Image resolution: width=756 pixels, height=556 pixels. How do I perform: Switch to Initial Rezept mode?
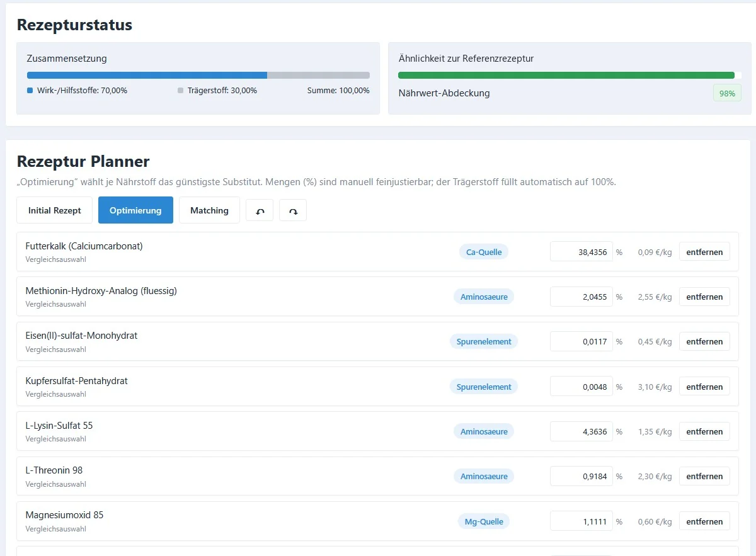55,210
